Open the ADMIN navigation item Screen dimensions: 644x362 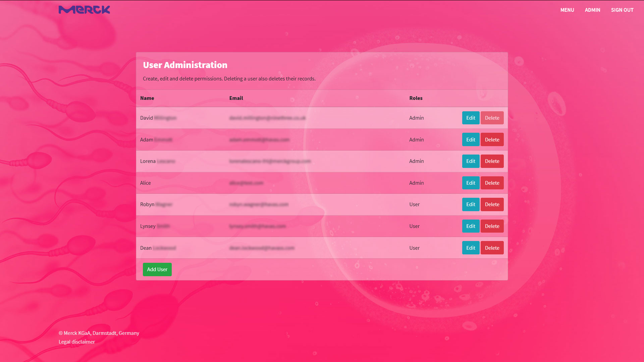click(593, 10)
